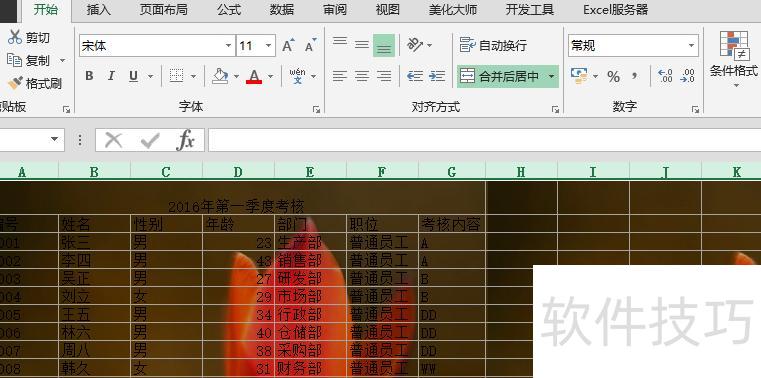Open font settings dialog launcher
The height and width of the screenshot is (378, 761).
coord(316,110)
